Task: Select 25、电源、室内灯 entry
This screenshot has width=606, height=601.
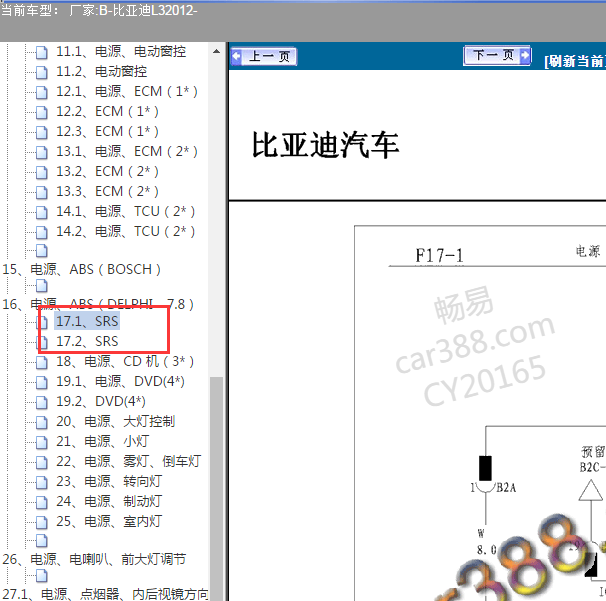Action: pyautogui.click(x=109, y=522)
